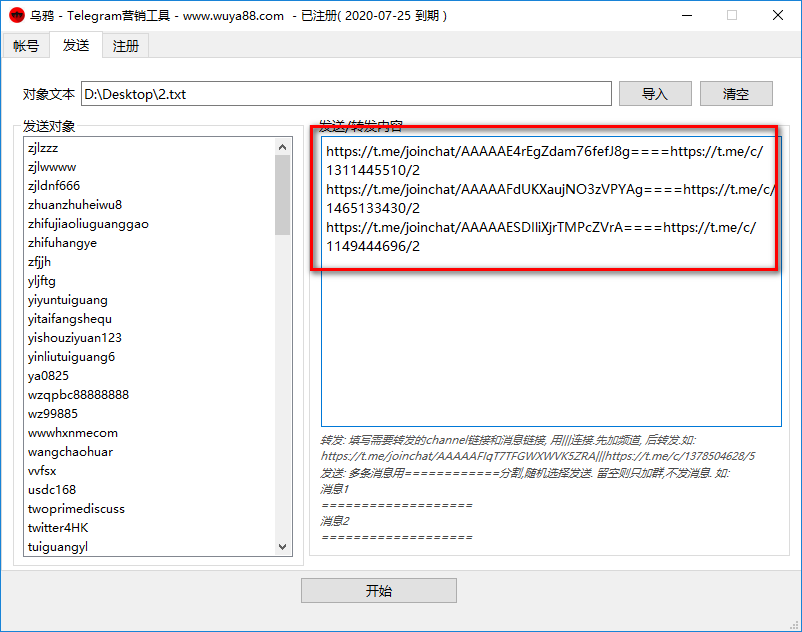Click the recipient list scroll down arrow
The height and width of the screenshot is (632, 802).
point(282,547)
